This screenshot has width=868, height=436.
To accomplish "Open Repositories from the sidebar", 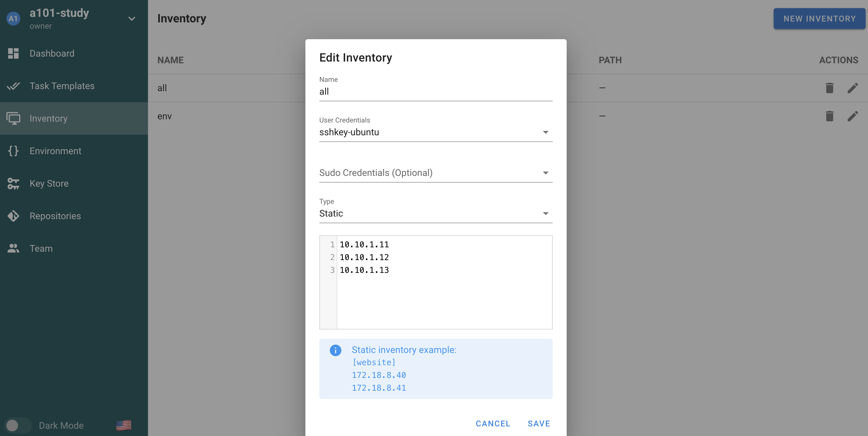I will pos(55,216).
